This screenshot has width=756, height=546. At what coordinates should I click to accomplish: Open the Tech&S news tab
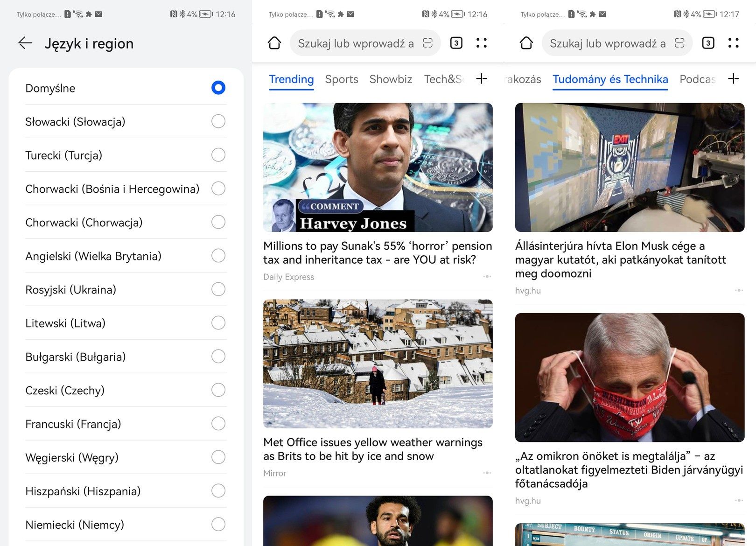point(444,79)
